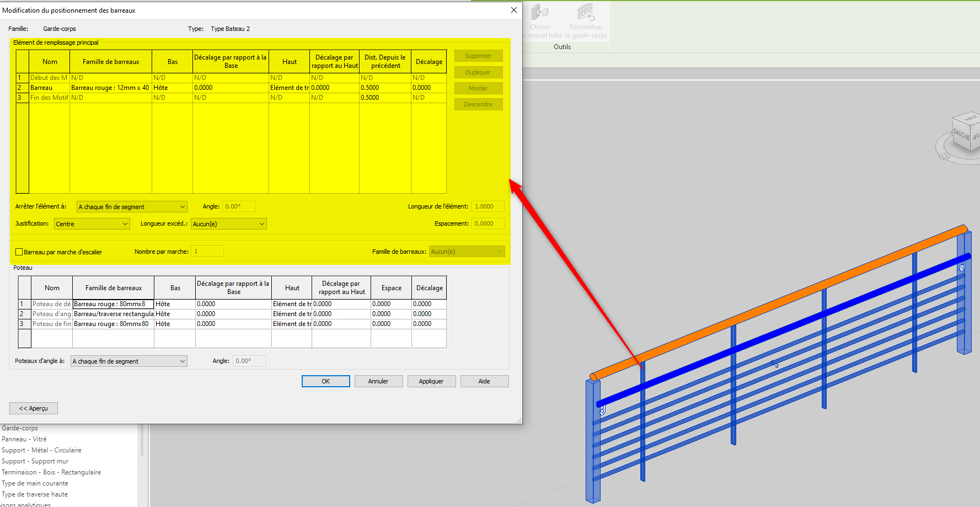Image resolution: width=980 pixels, height=507 pixels.
Task: Click 'Poteau d'ang' row name cell
Action: coord(52,314)
